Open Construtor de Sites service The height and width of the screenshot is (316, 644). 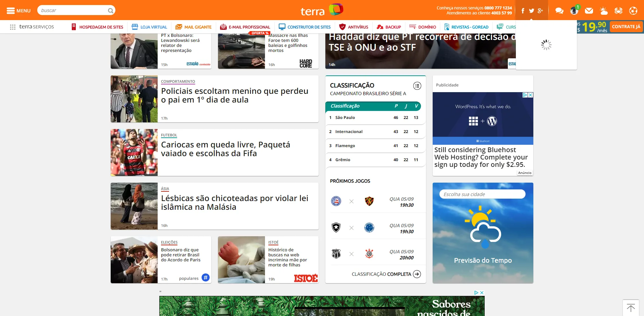click(305, 27)
